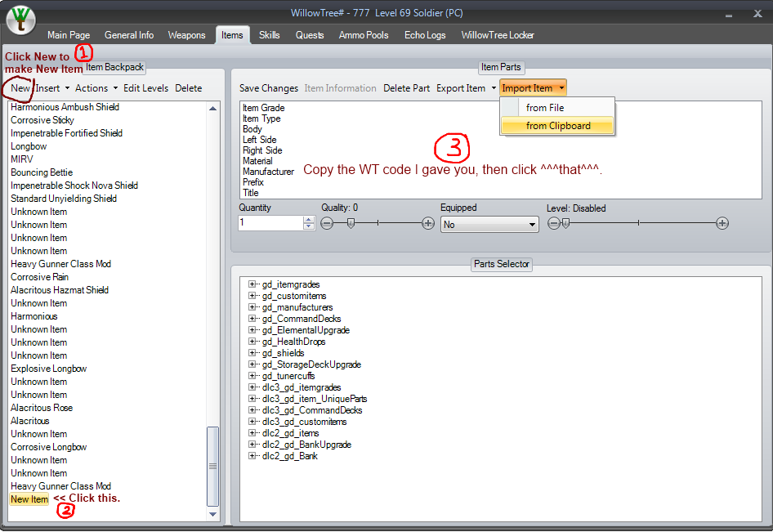Viewport: 773px width, 532px height.
Task: Click the Export Item button
Action: click(x=461, y=88)
